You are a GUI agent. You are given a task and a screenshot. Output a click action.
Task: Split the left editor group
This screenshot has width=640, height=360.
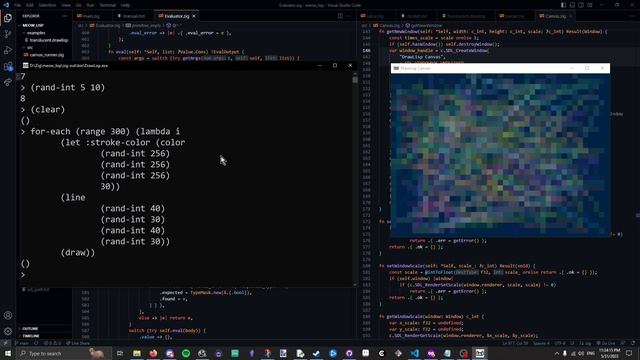340,16
